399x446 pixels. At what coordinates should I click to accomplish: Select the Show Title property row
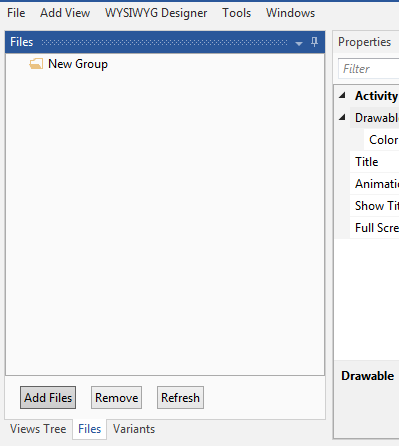[x=374, y=206]
